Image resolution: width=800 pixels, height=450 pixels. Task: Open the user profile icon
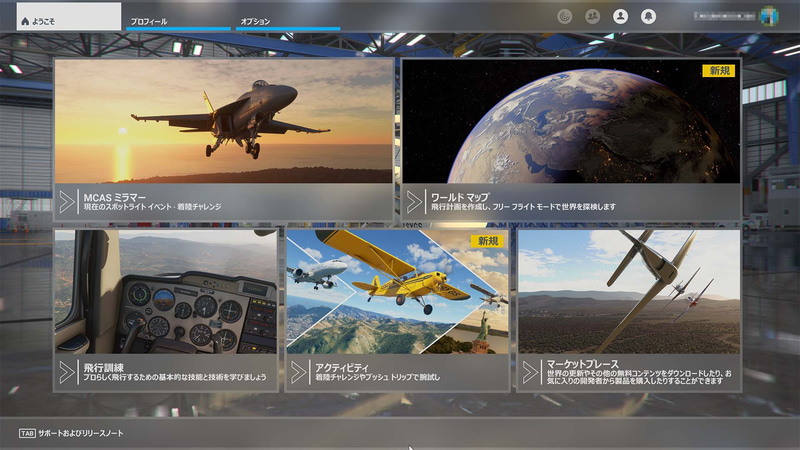click(x=620, y=17)
